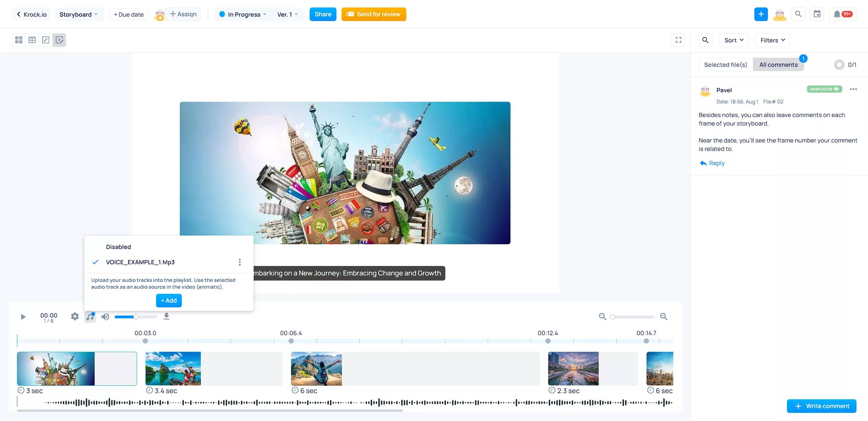Click the storyboard animatic play button
Viewport: 868px width, 421px height.
tap(23, 317)
